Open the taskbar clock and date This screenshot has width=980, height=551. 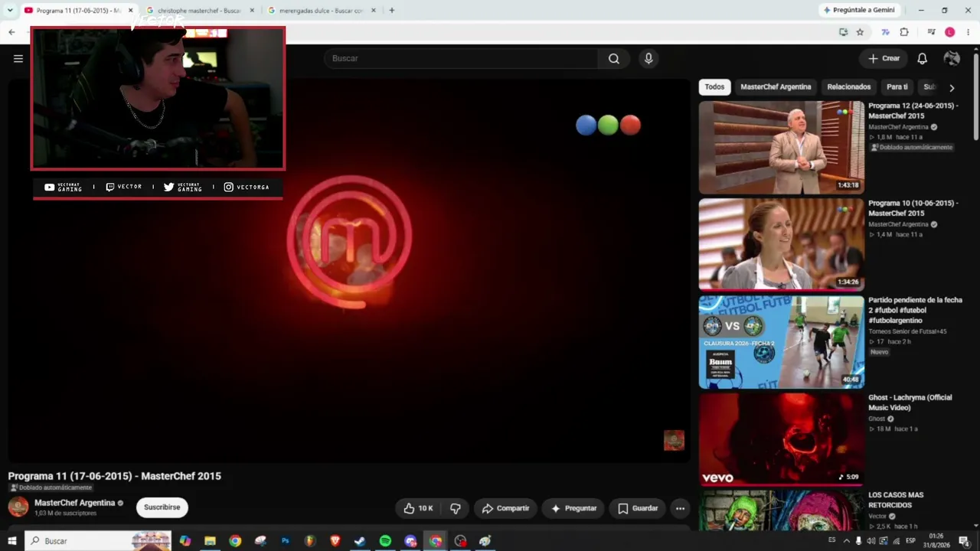(x=936, y=541)
